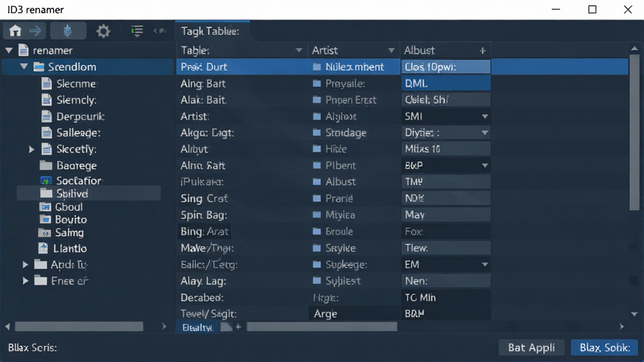Click the Bat Appli button
This screenshot has height=362, width=644.
coord(531,348)
